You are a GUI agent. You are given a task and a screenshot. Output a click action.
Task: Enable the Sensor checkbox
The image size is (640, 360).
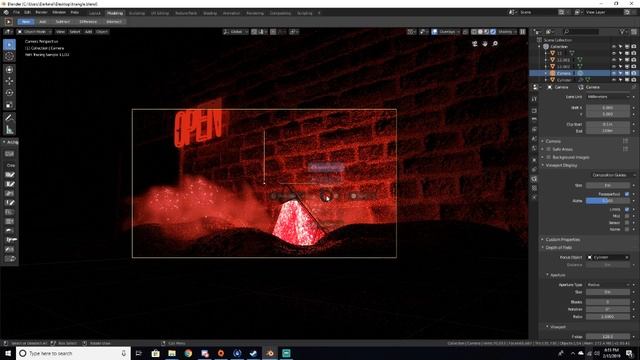[627, 223]
